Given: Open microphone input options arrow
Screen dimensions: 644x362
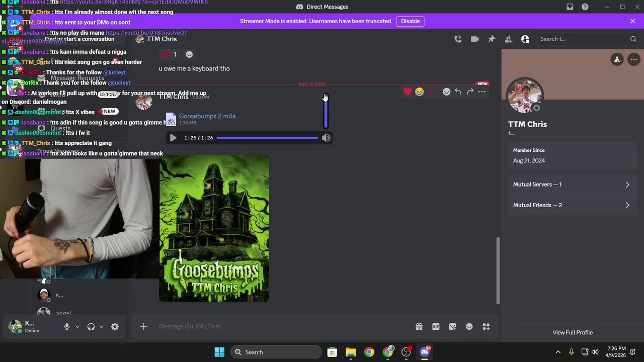Looking at the screenshot, I should [x=77, y=327].
